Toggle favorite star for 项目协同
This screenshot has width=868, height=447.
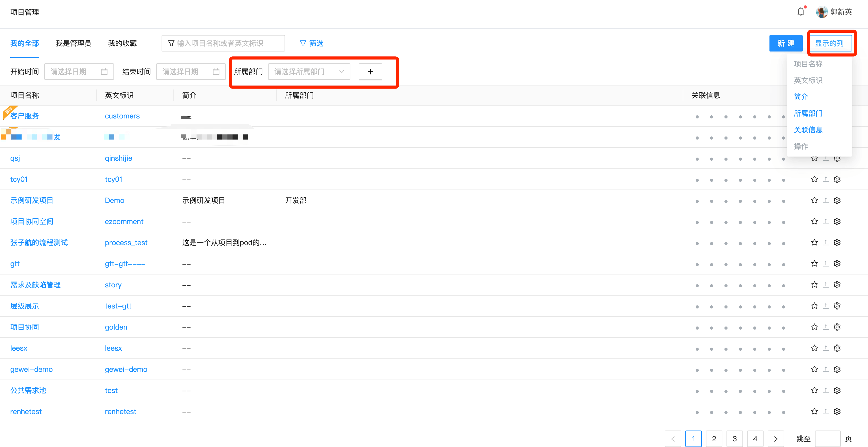[x=814, y=327]
